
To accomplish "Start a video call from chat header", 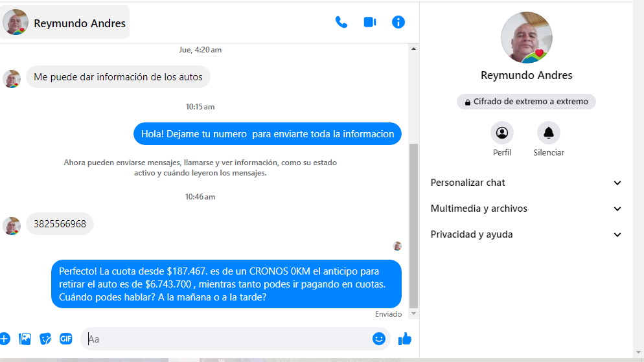I will pyautogui.click(x=370, y=22).
